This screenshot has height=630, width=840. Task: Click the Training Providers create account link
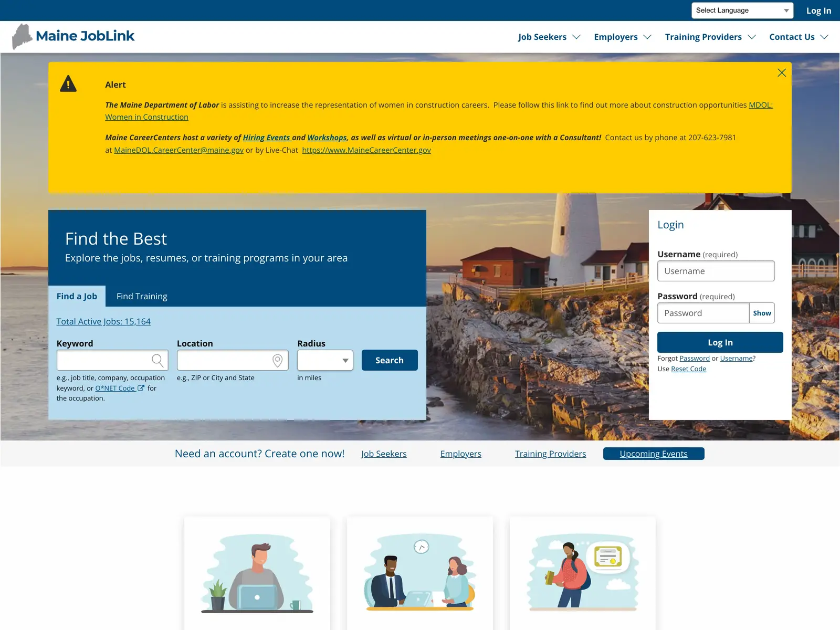[550, 454]
